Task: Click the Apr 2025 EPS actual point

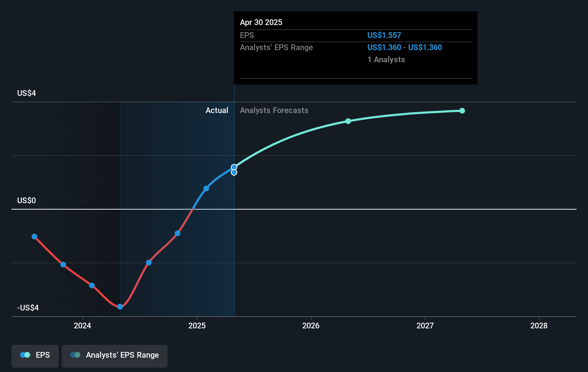Action: (x=234, y=167)
